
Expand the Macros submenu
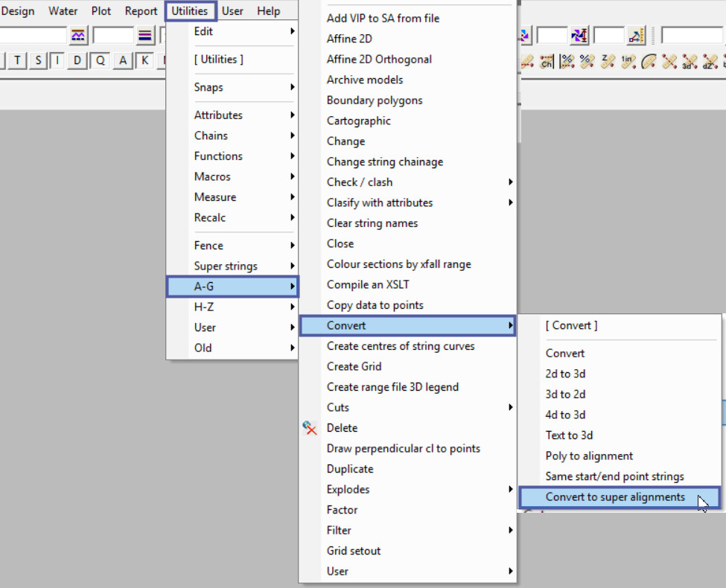coord(232,176)
